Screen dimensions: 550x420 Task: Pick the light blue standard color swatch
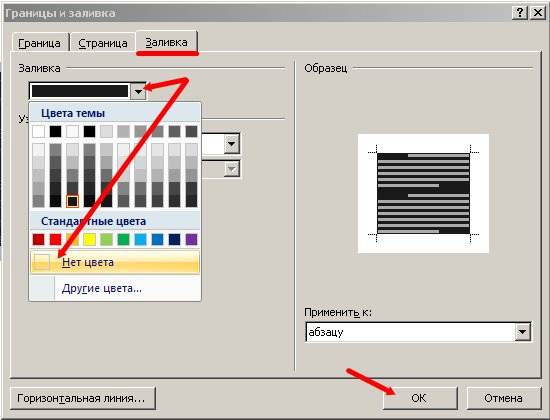click(140, 240)
